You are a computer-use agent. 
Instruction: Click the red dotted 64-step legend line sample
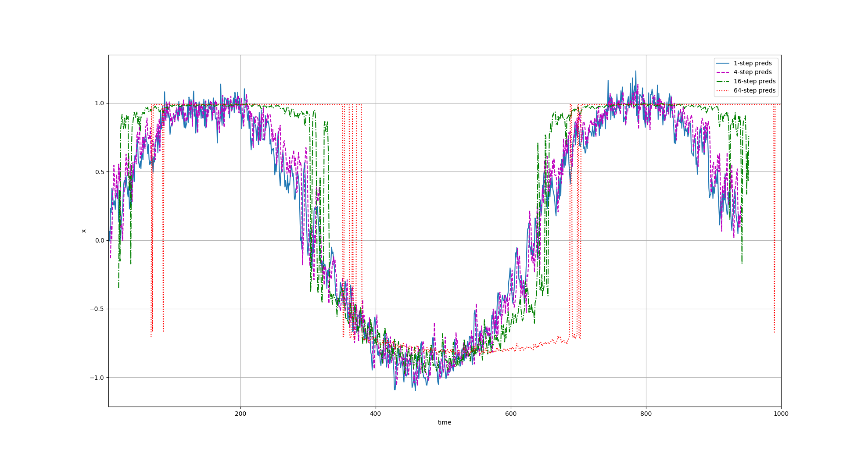pos(723,91)
